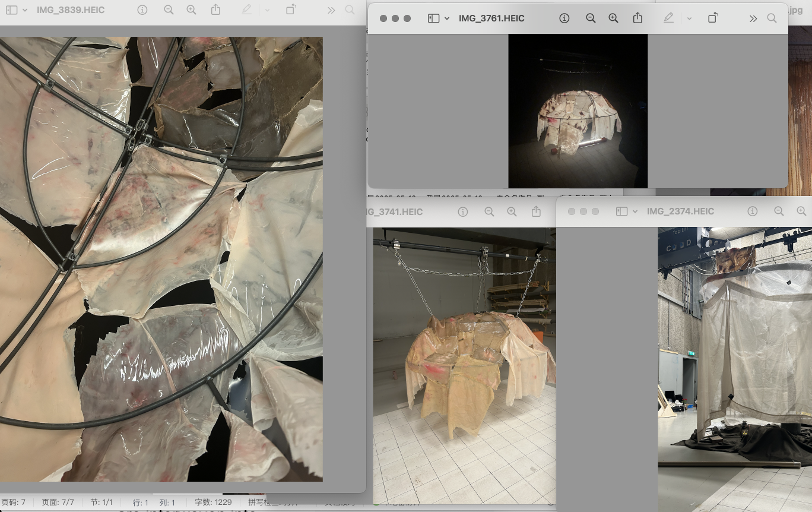Close the IMG_3761.HEIC window
Viewport: 812px width, 512px height.
383,18
